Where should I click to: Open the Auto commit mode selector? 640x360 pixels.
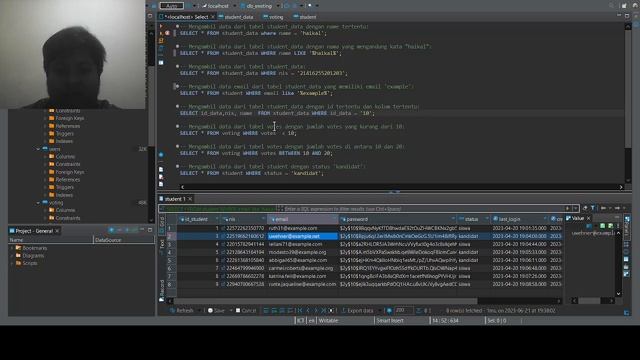point(172,6)
